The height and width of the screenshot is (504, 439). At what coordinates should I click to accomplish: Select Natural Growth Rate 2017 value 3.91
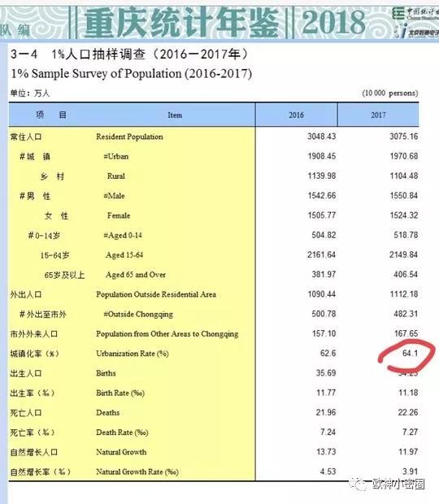[410, 471]
